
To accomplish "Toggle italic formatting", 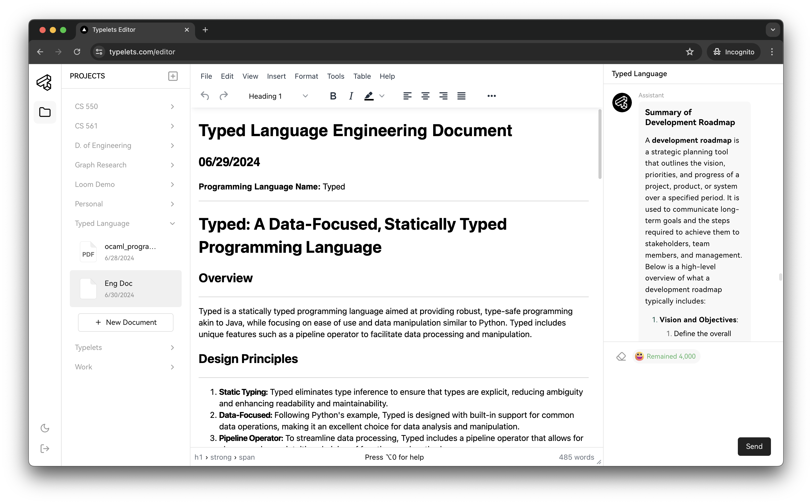I will click(351, 96).
